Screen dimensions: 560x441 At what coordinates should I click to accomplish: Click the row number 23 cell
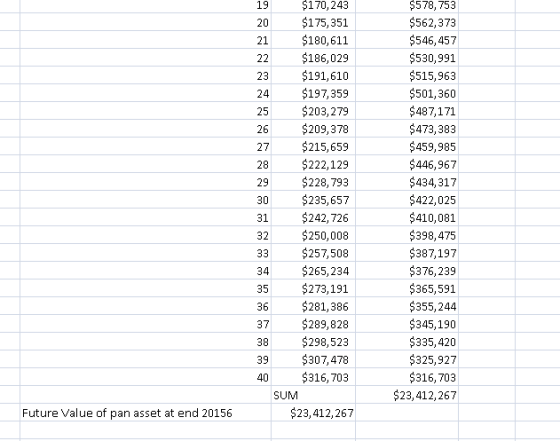point(146,75)
